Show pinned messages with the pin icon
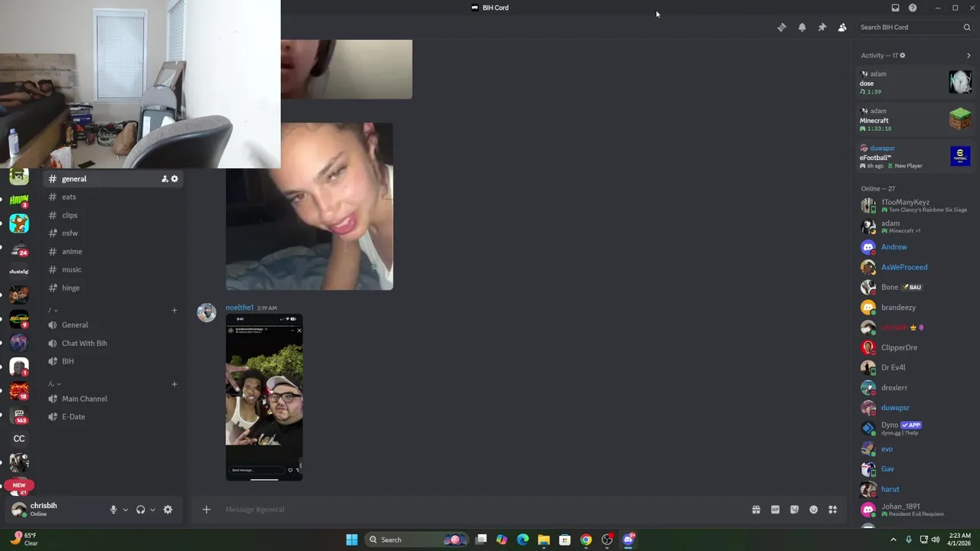The height and width of the screenshot is (551, 980). (822, 28)
